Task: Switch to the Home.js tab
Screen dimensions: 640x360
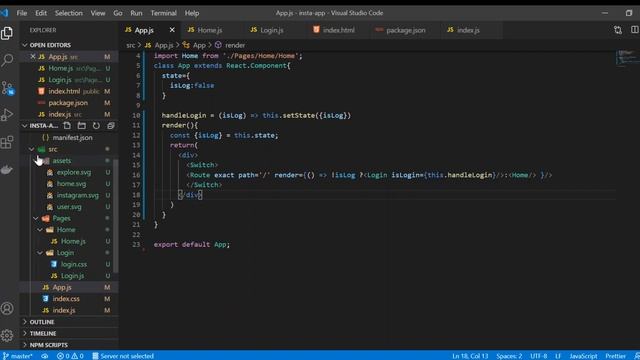Action: tap(213, 30)
